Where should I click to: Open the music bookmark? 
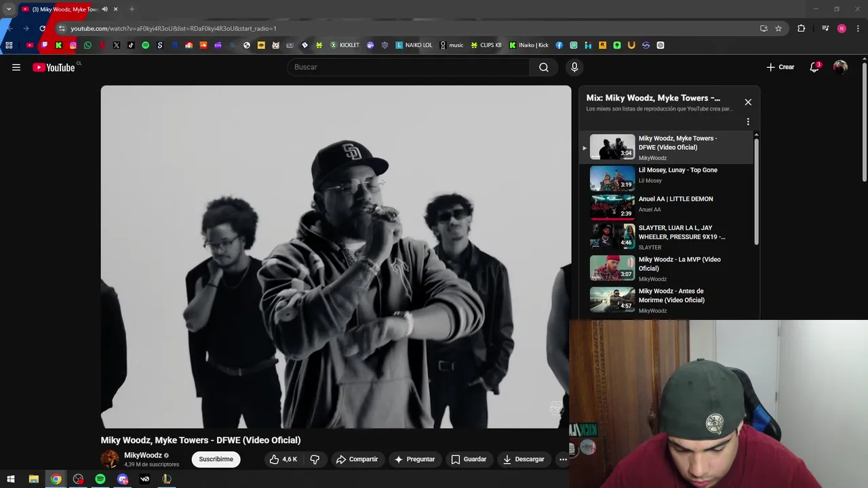point(452,45)
